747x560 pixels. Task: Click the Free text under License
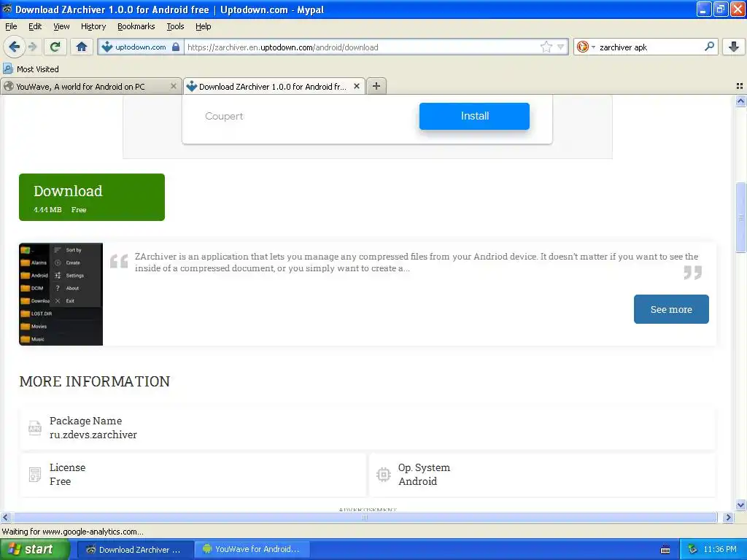pos(60,481)
